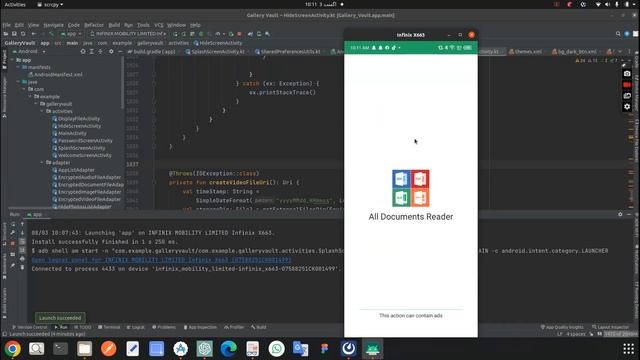Switch to bg_dark_btn.xml editor tab

tap(574, 52)
